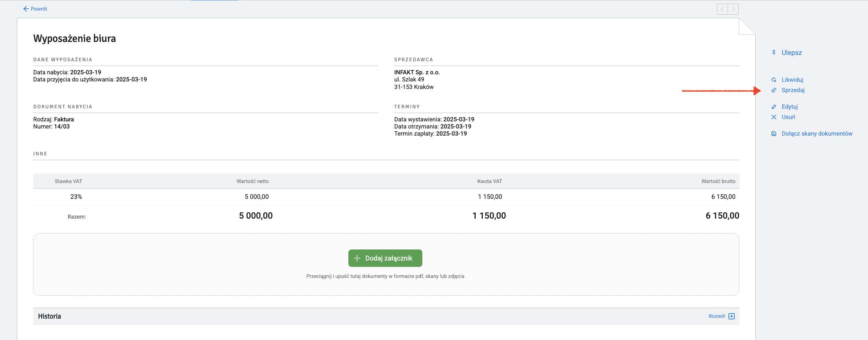Click the Stawka VAT column header
This screenshot has width=868, height=340.
pos(68,181)
